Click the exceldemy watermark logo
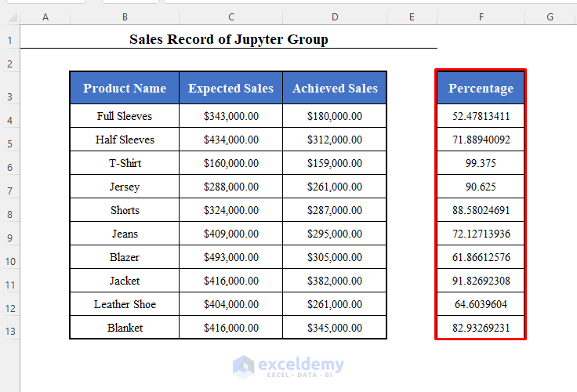Screen dimensions: 577x392 (288, 366)
